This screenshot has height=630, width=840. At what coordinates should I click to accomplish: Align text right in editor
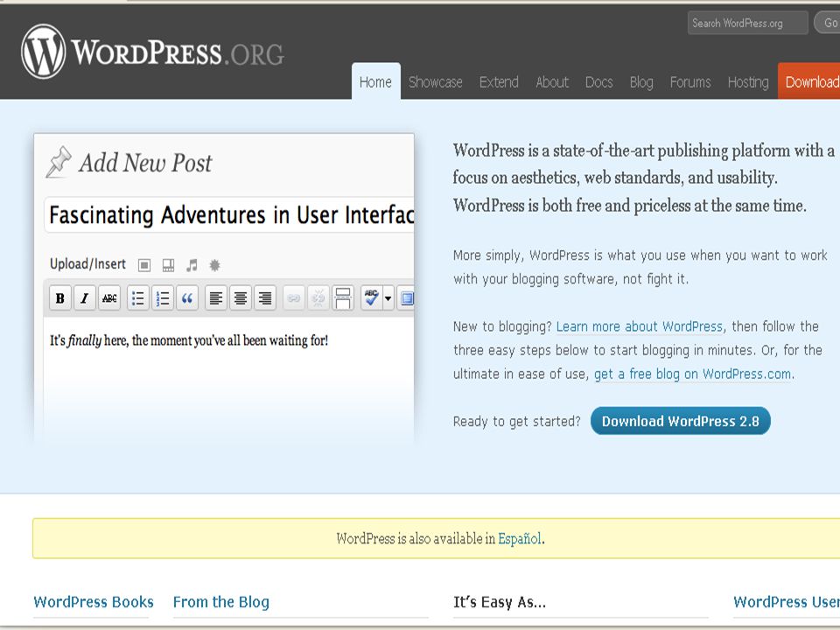coord(265,297)
